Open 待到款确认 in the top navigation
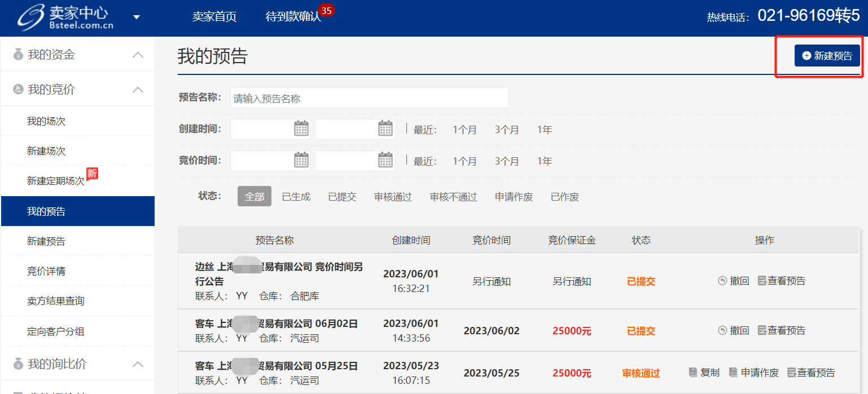The width and height of the screenshot is (868, 394). coord(293,17)
